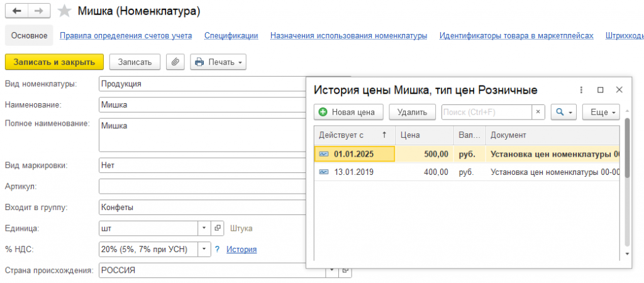Click the 400,00 price cell
The width and height of the screenshot is (644, 283).
tap(425, 172)
